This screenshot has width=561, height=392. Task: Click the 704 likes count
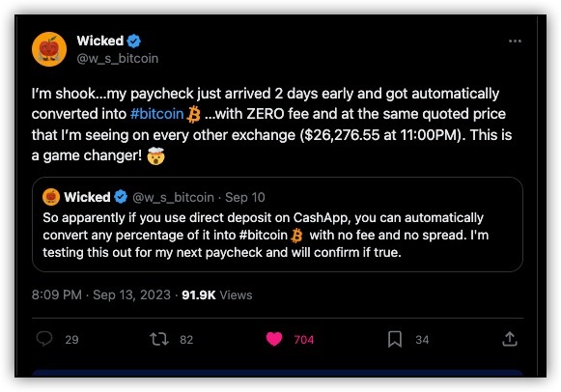pos(304,340)
